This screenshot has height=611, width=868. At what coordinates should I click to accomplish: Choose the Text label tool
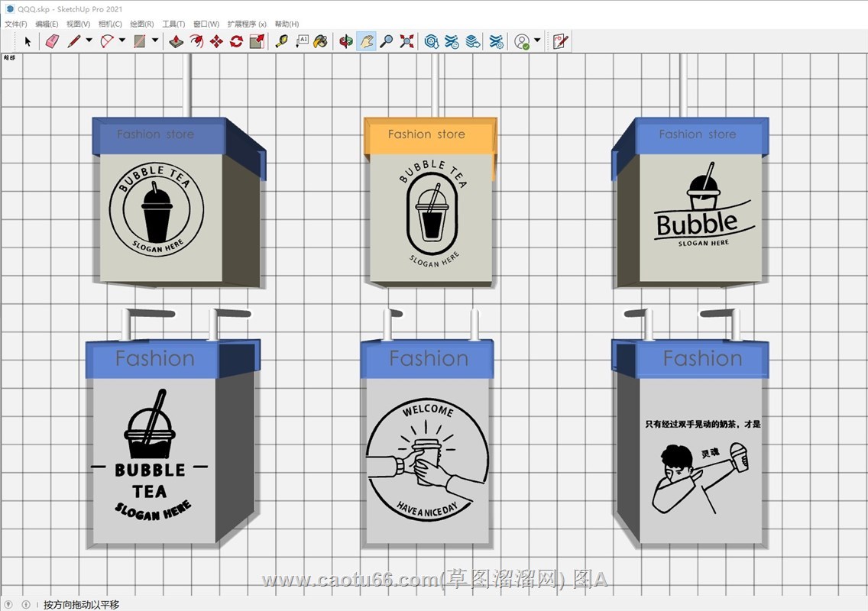click(x=302, y=41)
